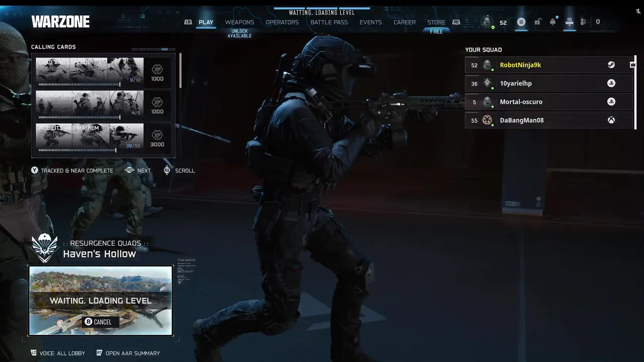Screen dimensions: 644x362
Task: Click the Load and Explode progress bar
Action: pos(79,84)
